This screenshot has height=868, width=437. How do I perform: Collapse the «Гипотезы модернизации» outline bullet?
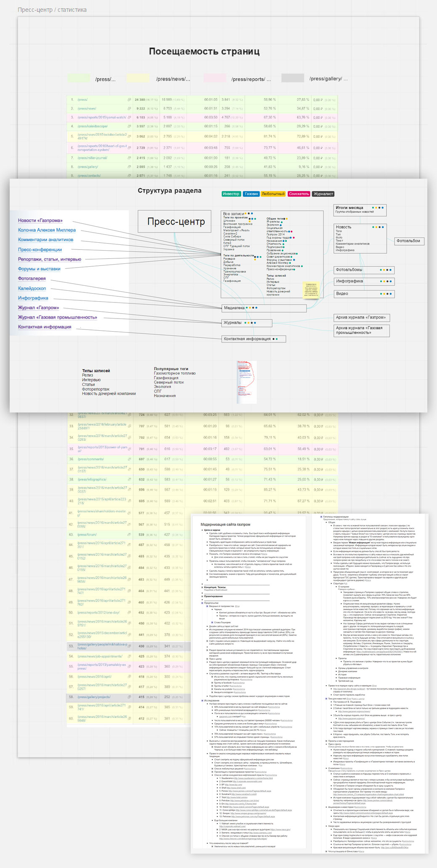[321, 517]
